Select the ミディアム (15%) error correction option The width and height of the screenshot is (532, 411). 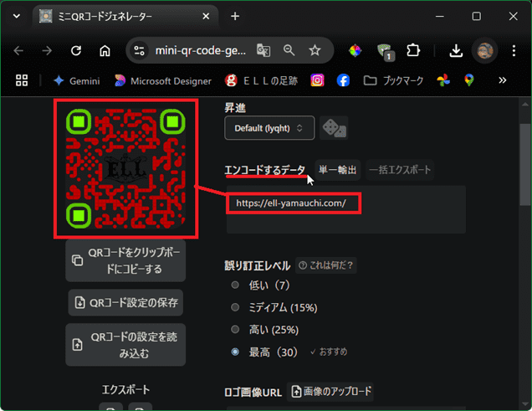click(235, 307)
